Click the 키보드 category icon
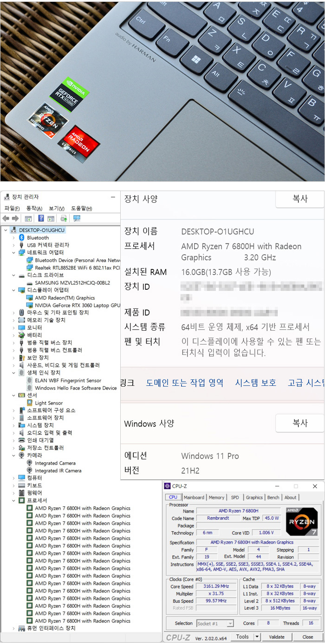325x644 pixels. click(21, 485)
